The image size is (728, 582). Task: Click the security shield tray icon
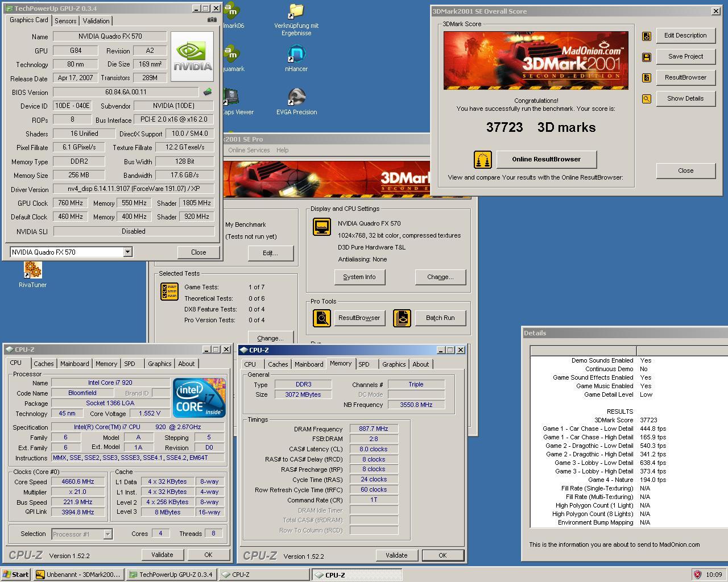pos(697,575)
